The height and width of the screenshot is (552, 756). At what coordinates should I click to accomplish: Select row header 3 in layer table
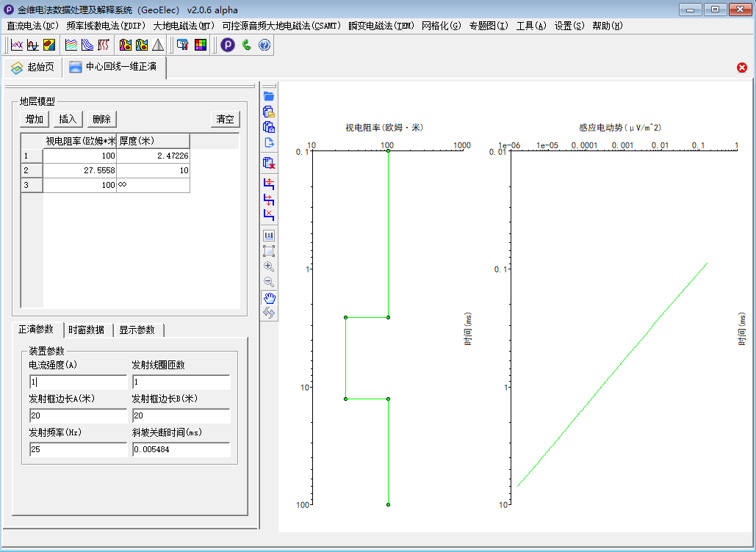pos(32,186)
